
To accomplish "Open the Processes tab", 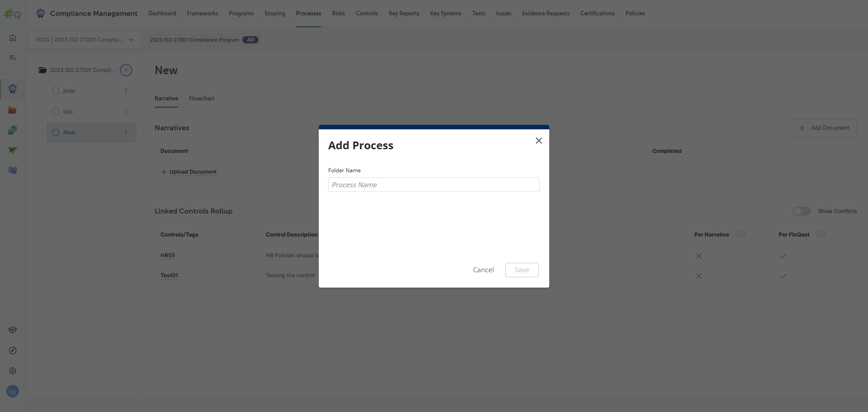I will point(308,13).
